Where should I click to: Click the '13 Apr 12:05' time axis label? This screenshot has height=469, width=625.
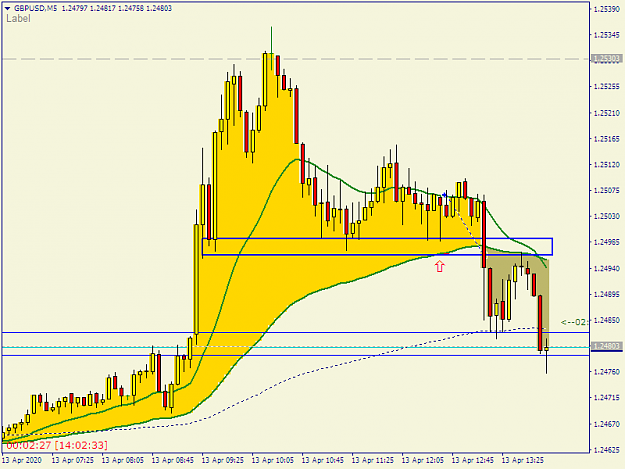(423, 460)
